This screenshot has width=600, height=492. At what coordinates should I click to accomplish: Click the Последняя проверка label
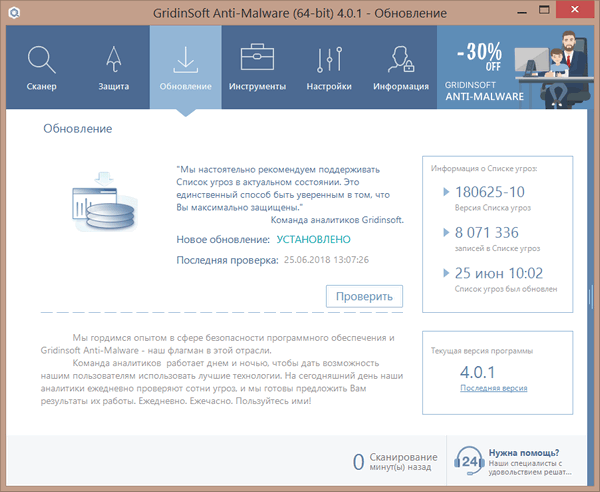227,260
